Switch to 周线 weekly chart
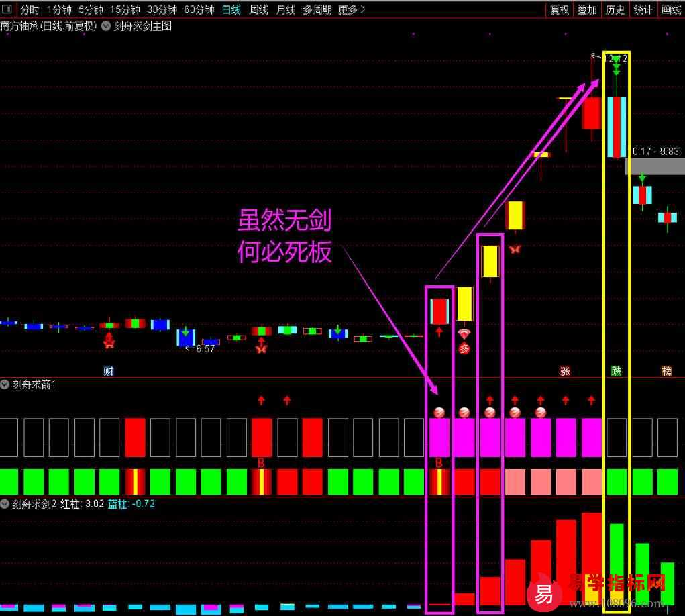Viewport: 685px width, 616px height. (258, 9)
